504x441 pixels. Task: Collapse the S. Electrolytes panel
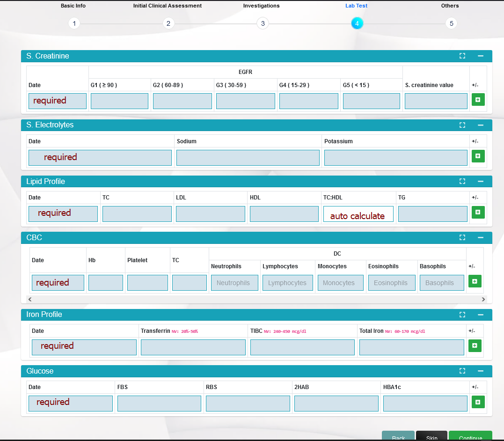coord(481,125)
